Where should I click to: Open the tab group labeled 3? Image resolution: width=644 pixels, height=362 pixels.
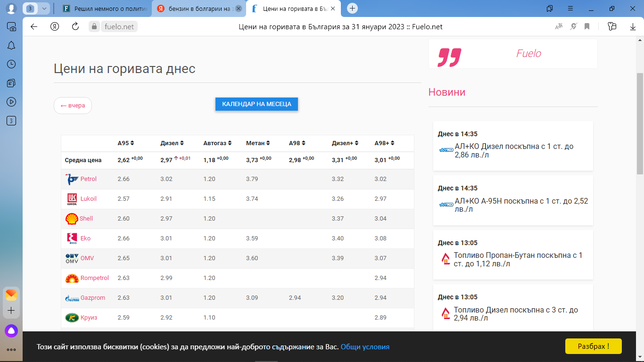click(30, 8)
